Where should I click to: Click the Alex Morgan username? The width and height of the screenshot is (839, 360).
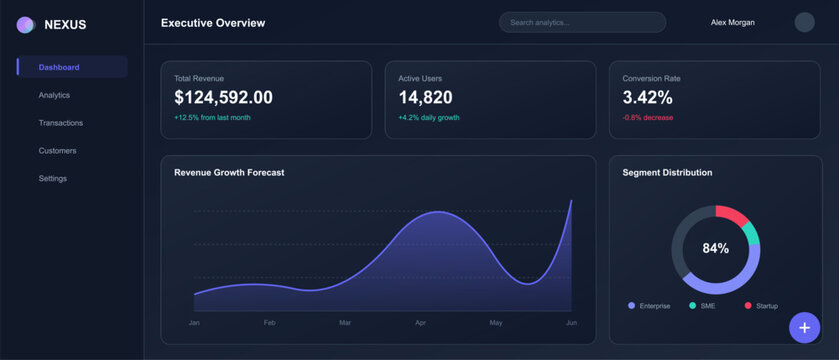[x=733, y=22]
